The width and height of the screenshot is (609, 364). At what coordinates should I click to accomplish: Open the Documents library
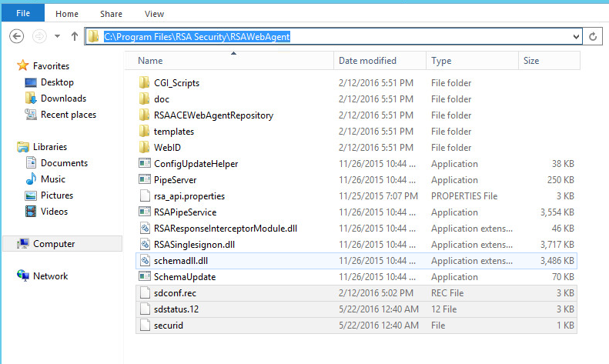tap(64, 163)
